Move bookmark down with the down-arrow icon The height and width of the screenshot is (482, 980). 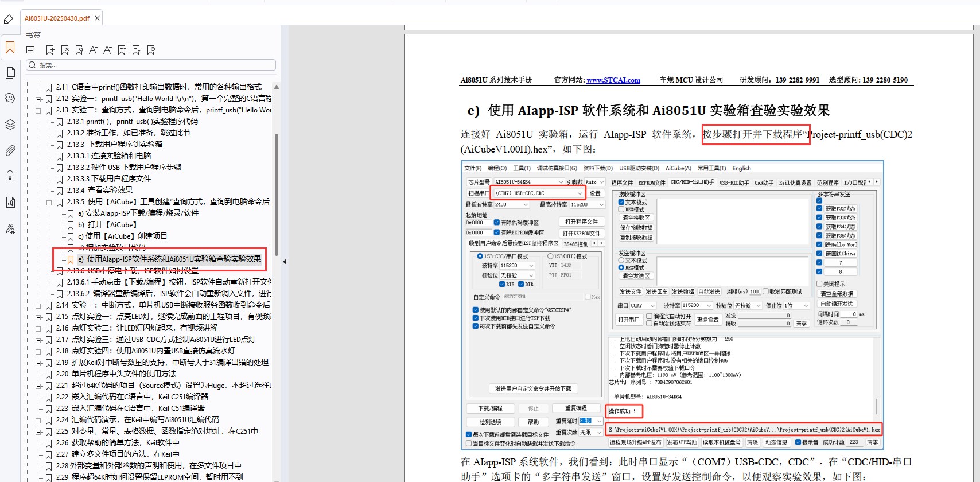pos(136,50)
